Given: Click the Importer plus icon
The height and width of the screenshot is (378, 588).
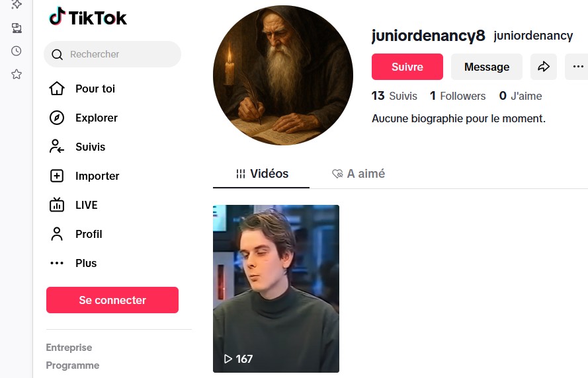Looking at the screenshot, I should click(57, 176).
